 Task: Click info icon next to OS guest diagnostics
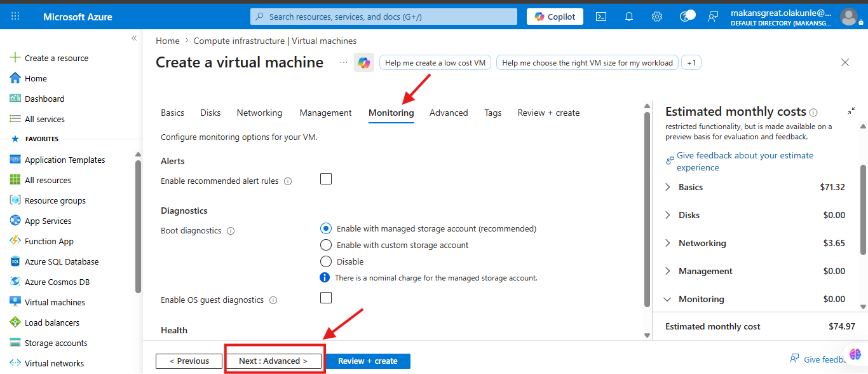[x=273, y=300]
